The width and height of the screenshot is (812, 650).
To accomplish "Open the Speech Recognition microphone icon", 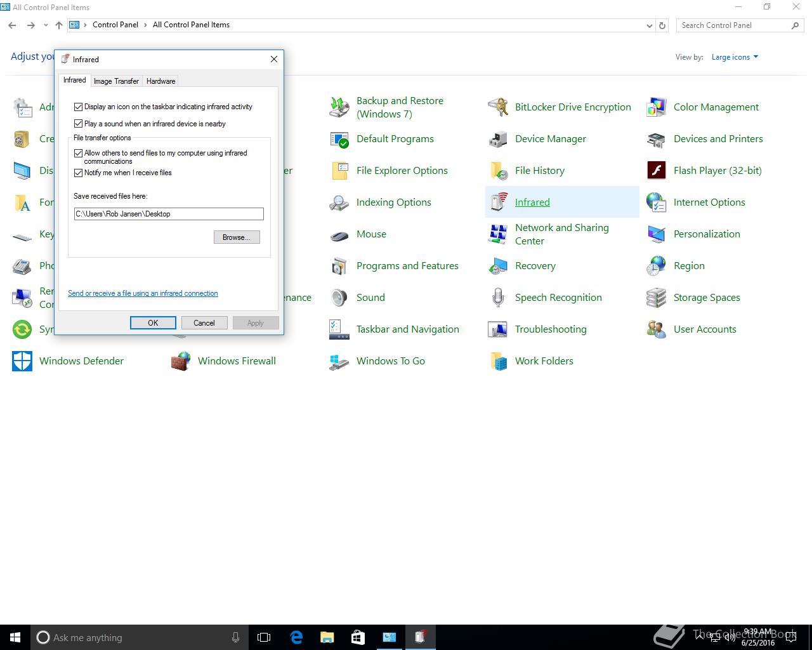I will point(498,298).
